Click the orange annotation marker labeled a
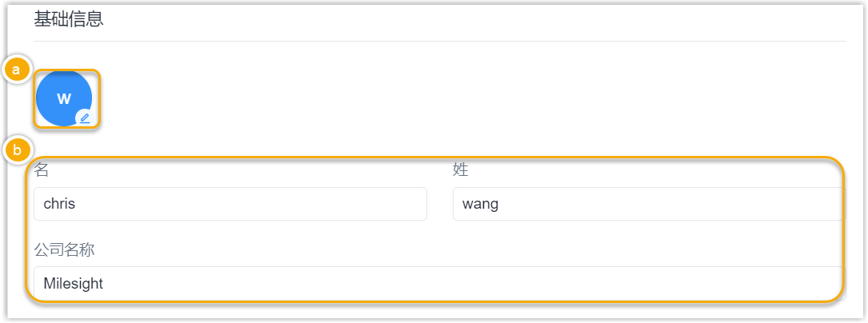This screenshot has height=323, width=868. point(16,70)
